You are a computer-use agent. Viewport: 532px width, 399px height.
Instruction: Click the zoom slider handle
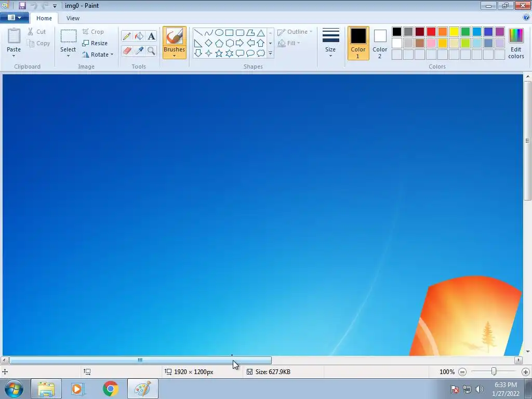[x=494, y=372]
